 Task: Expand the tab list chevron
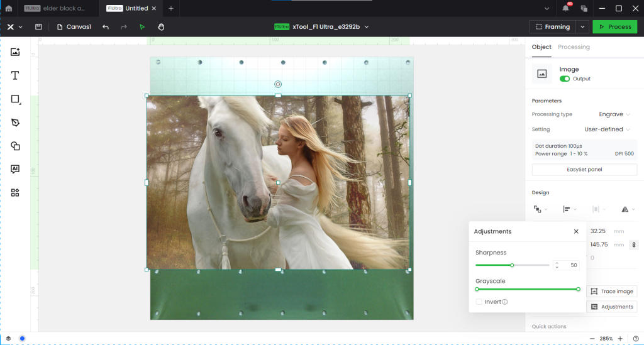547,8
